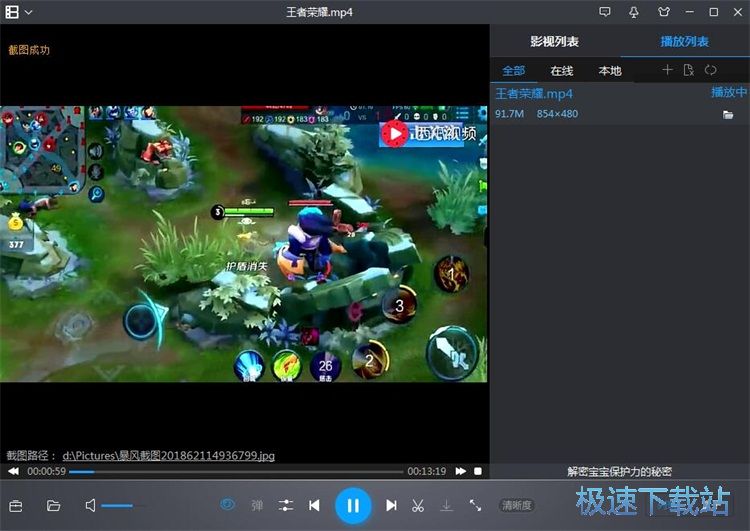Select 王者荣耀.mp4 in the playlist
This screenshot has height=531, width=750.
[x=620, y=103]
